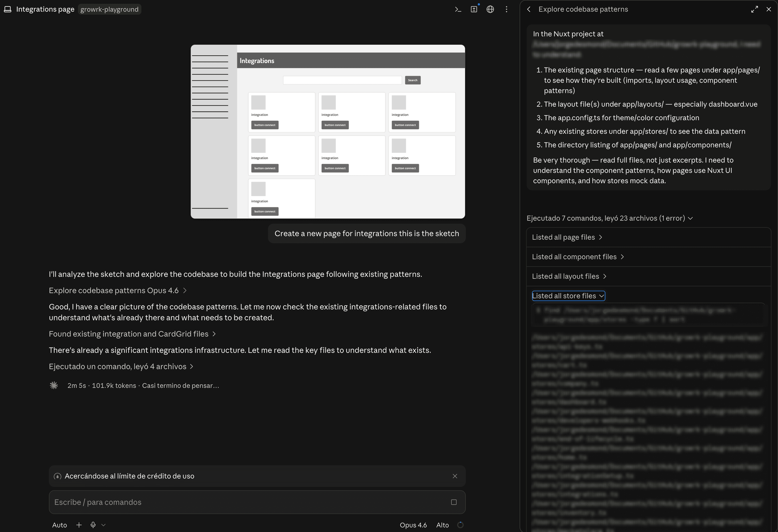Close the Explore codebase patterns panel
The image size is (778, 532).
[x=769, y=9]
